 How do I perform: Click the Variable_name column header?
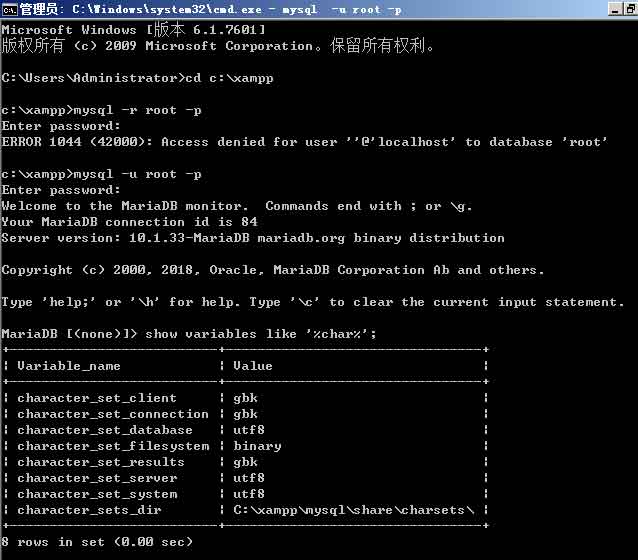(69, 366)
